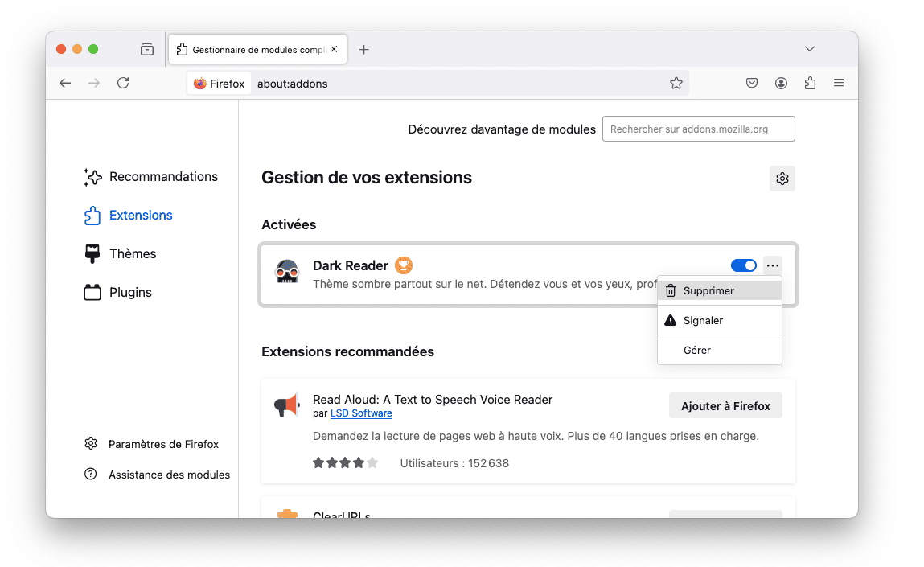924x567 pixels.
Task: Click the Plugins block icon
Action: 92,292
